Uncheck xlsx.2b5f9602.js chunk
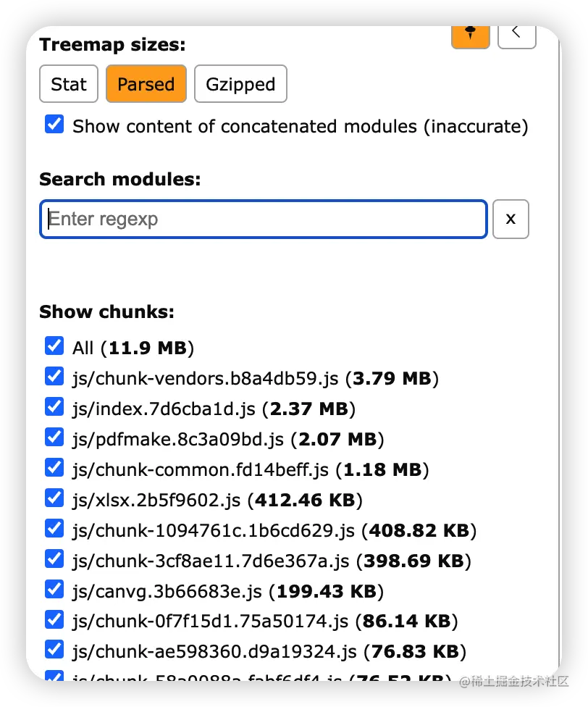This screenshot has width=588, height=707. pyautogui.click(x=54, y=498)
